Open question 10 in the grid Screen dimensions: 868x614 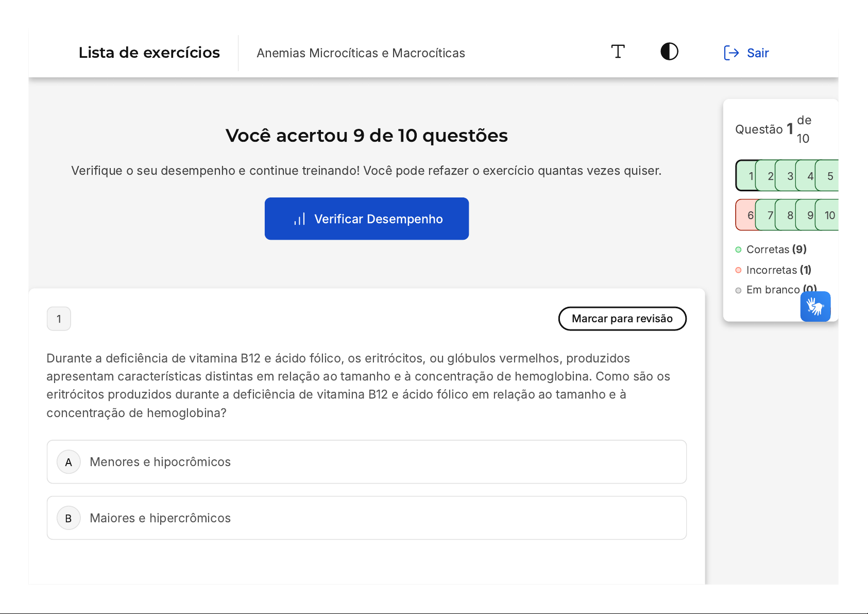tap(829, 215)
